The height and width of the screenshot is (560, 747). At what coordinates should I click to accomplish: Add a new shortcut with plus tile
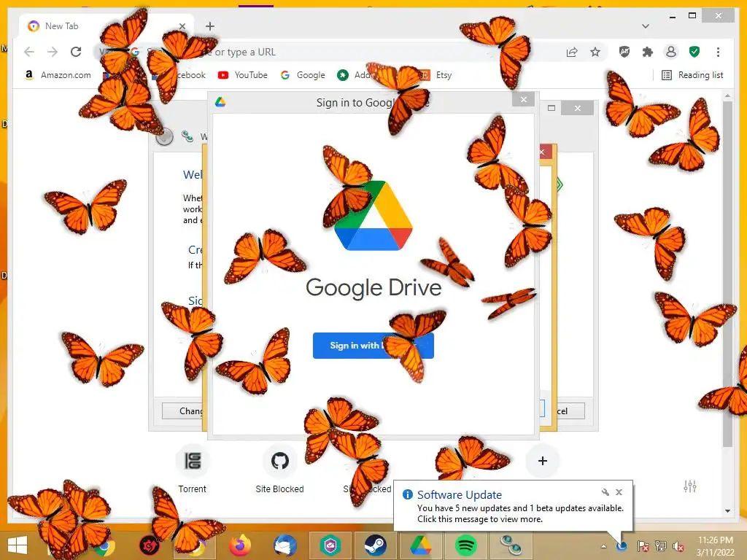pos(542,461)
